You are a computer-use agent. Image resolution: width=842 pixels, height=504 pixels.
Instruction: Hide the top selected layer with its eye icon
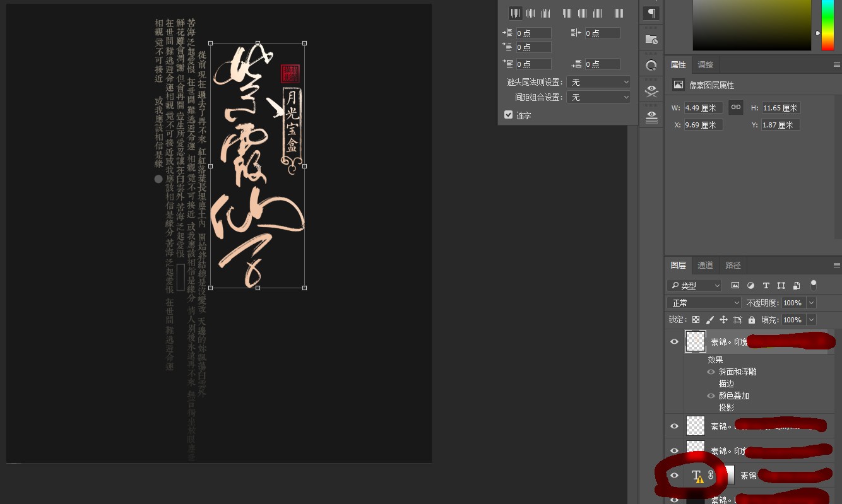pyautogui.click(x=674, y=342)
